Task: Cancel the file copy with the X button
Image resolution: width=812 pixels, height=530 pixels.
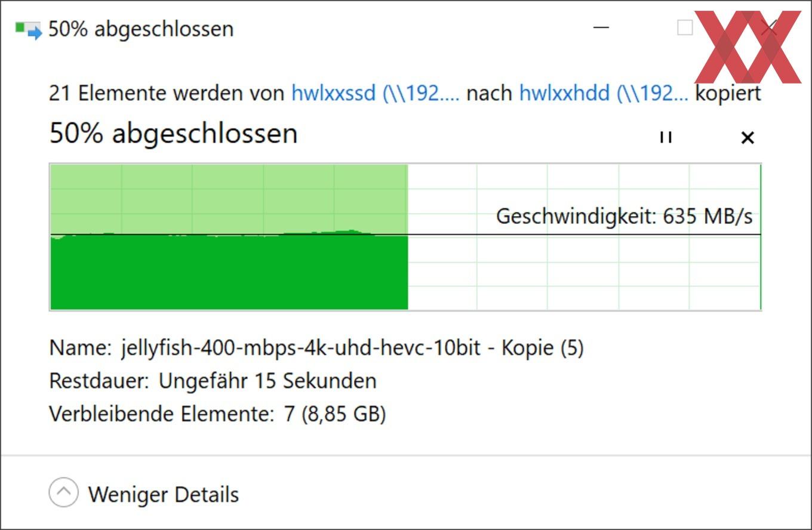Action: [747, 138]
